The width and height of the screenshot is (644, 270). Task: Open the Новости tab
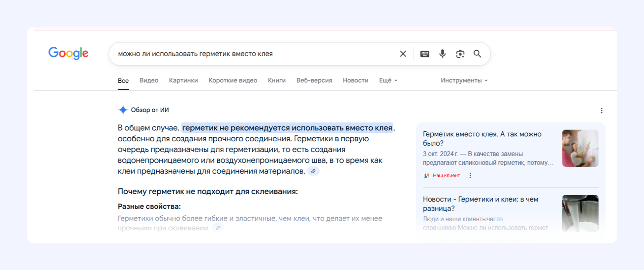click(355, 81)
